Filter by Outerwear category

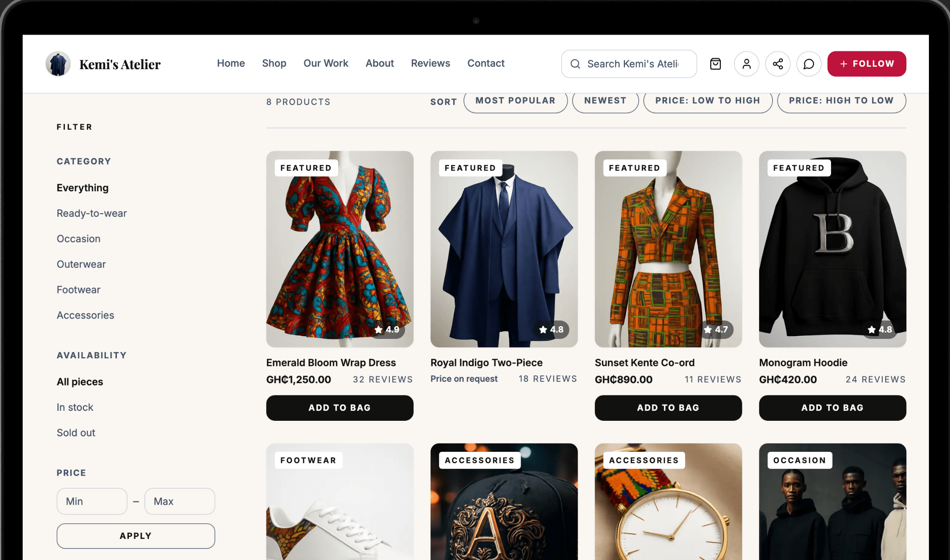coord(81,264)
